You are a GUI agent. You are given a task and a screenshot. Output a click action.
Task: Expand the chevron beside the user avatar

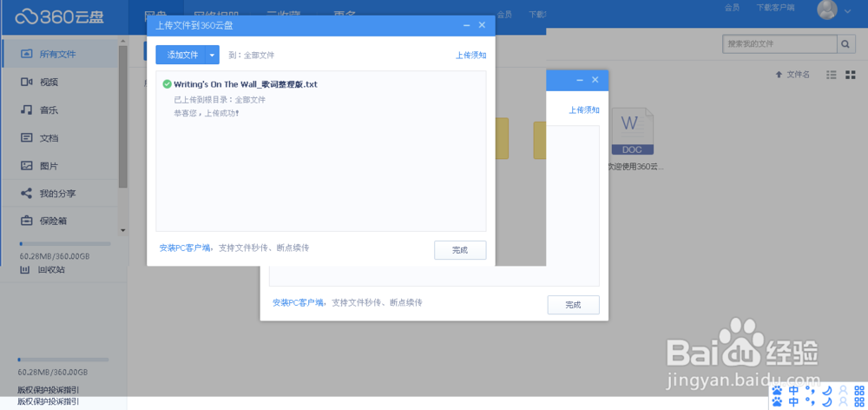[x=847, y=10]
